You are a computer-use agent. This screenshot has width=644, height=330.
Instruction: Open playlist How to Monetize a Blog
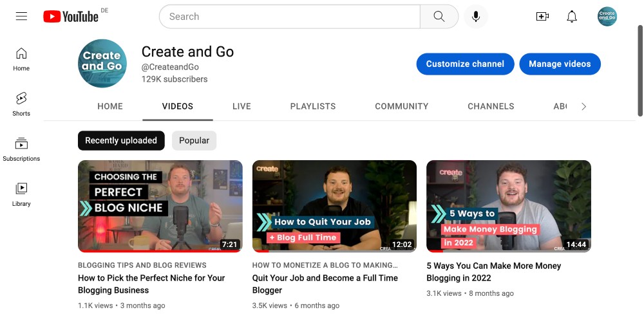click(325, 265)
